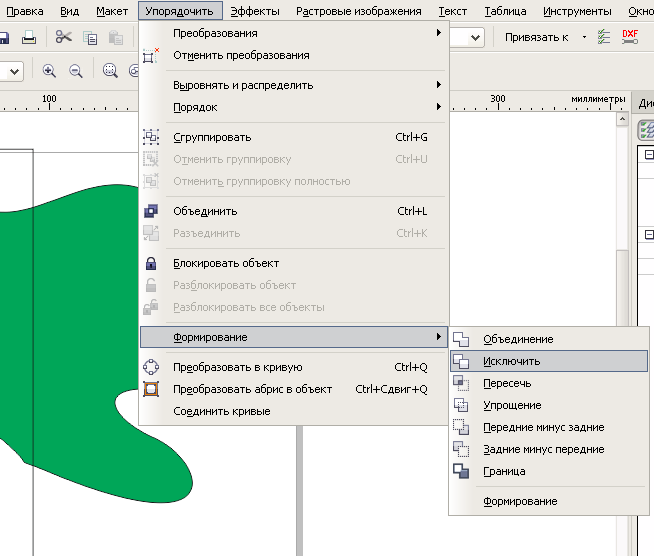
Task: Select Исключить in Формирование submenu
Action: click(549, 361)
